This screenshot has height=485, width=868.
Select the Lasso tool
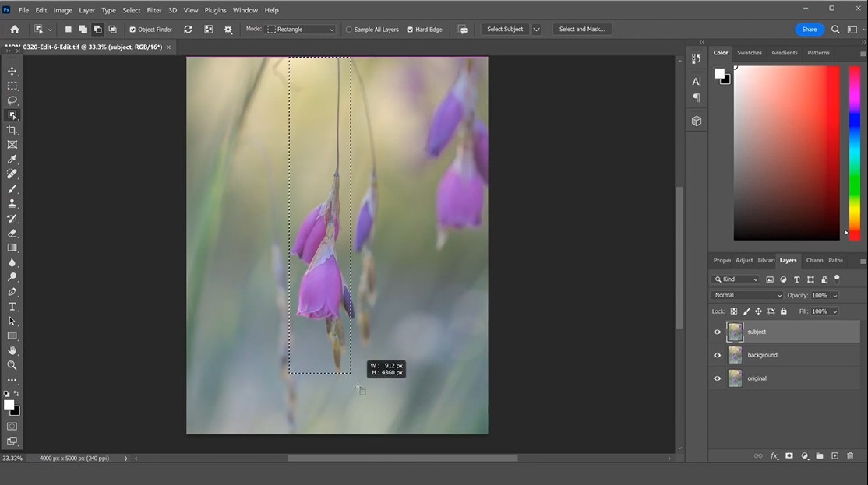12,100
